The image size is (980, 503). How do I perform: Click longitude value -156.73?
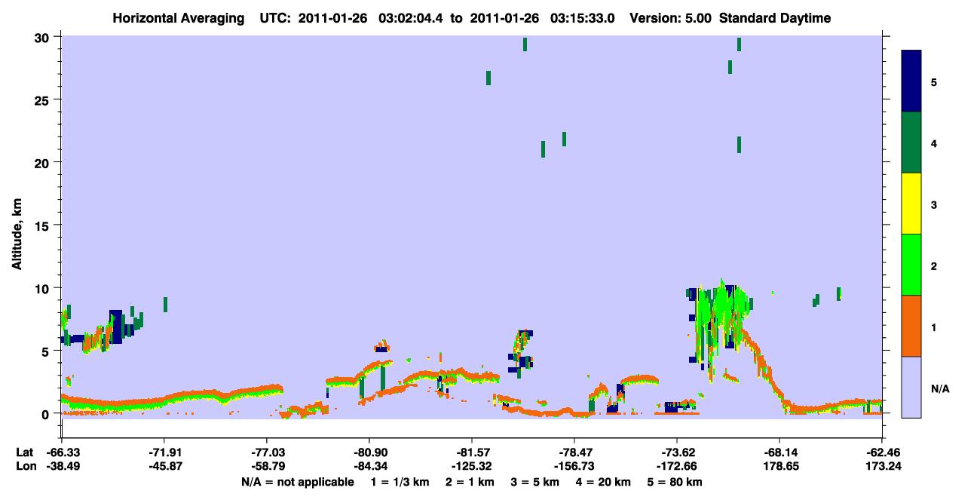pos(574,466)
